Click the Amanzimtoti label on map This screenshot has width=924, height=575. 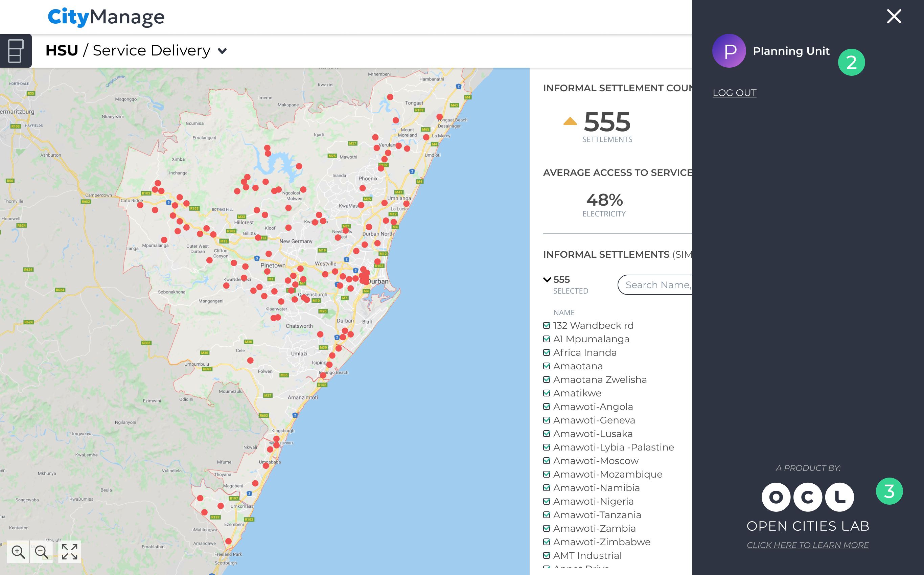[303, 397]
